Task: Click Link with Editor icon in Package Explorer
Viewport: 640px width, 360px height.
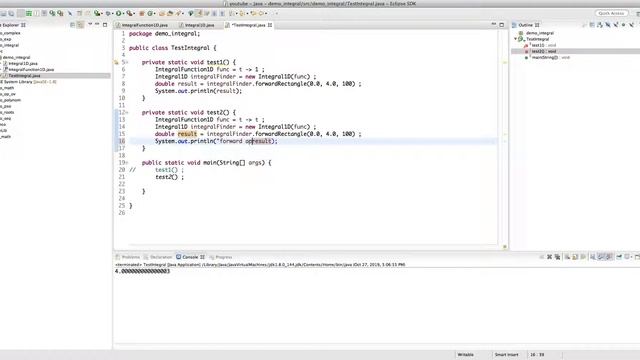Action: [x=80, y=25]
